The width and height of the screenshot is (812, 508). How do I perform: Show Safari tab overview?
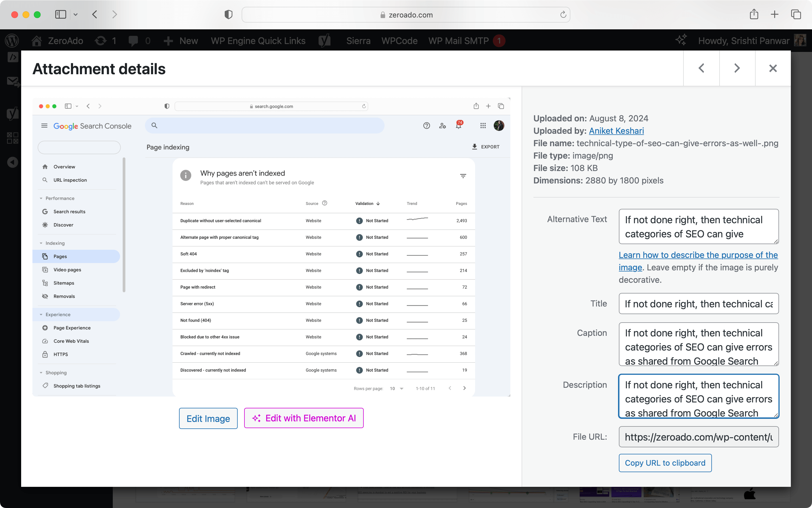pos(796,14)
